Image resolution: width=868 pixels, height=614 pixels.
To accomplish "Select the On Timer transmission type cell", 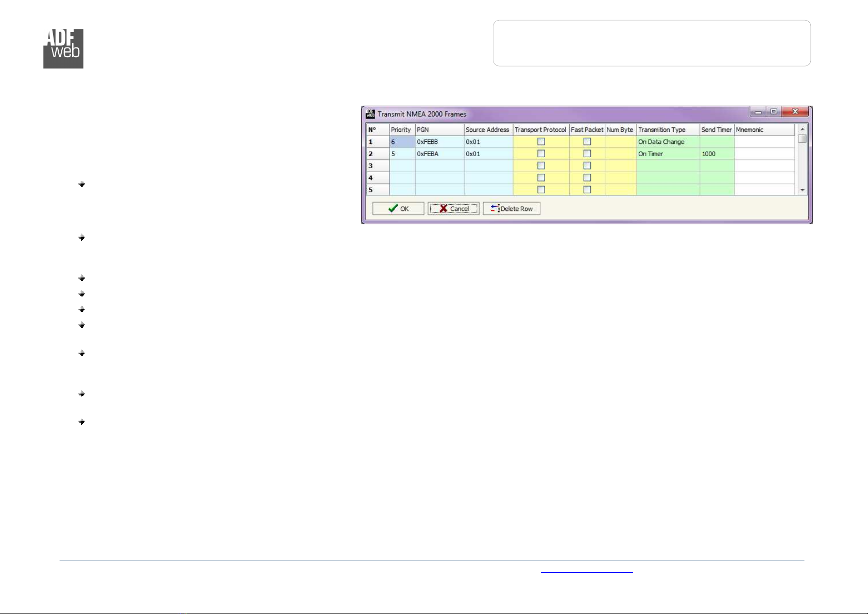I will 668,154.
